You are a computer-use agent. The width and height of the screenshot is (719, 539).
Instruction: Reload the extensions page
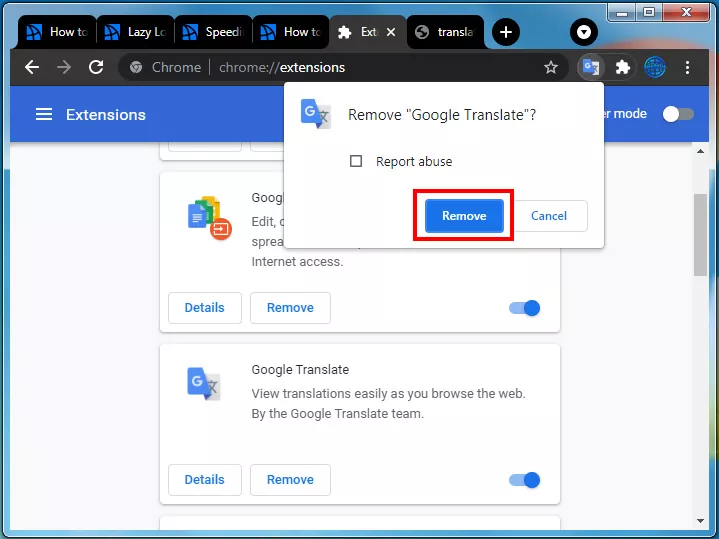click(96, 67)
